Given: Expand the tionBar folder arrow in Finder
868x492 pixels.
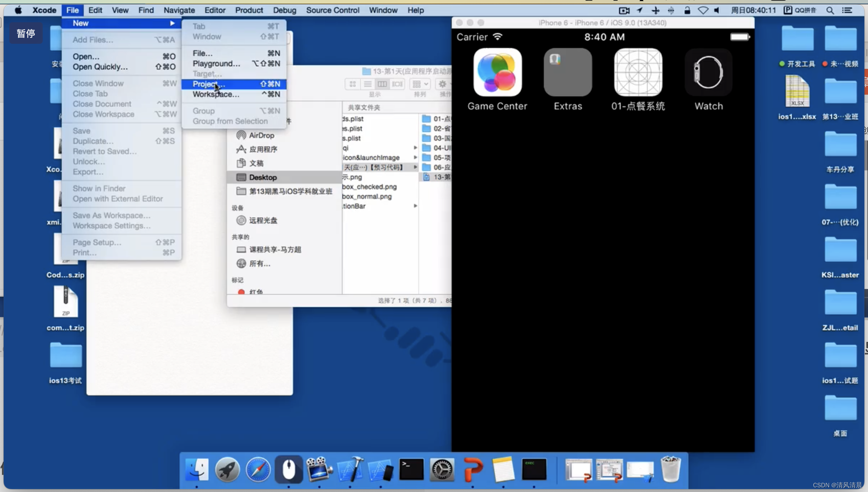Looking at the screenshot, I should pyautogui.click(x=415, y=206).
